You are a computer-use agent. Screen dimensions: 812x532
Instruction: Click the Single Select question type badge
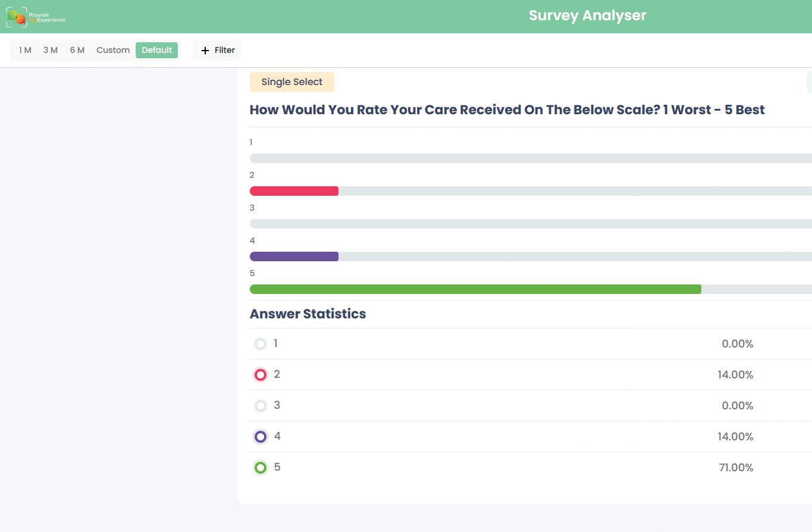pos(291,82)
